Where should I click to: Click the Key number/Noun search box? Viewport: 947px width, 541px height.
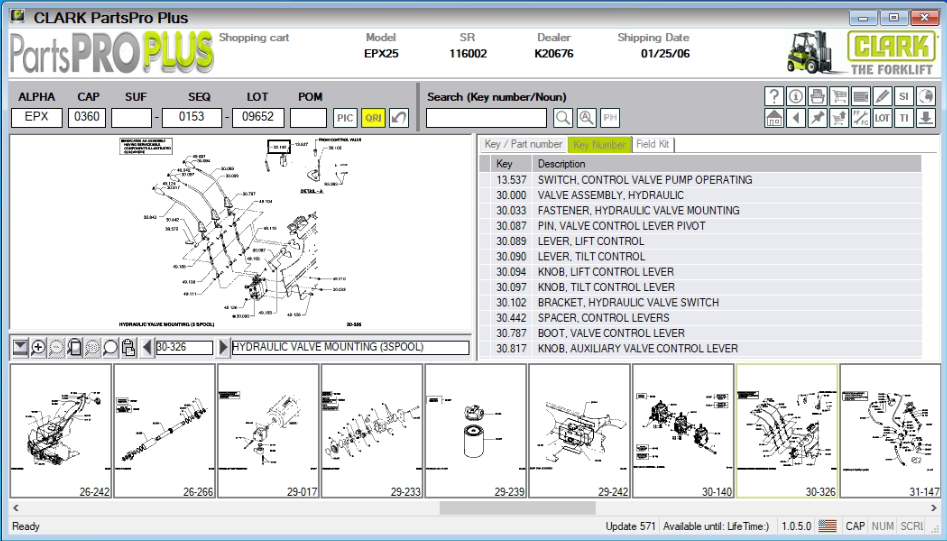[x=486, y=118]
